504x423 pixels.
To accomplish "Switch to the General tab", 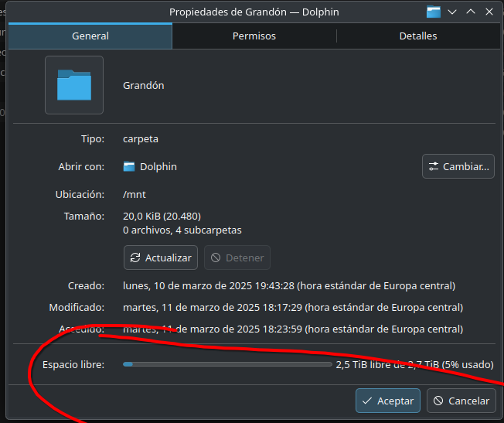I will 90,36.
